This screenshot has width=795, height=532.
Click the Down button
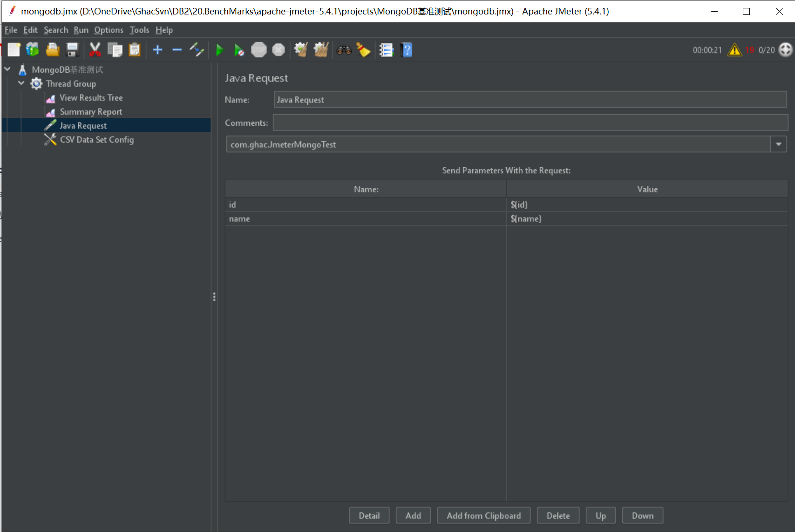[643, 516]
